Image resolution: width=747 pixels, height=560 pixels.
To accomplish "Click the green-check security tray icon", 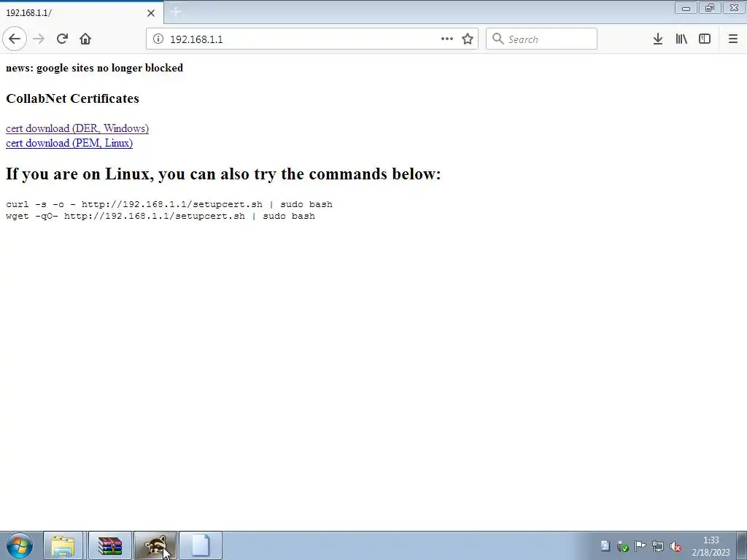I will 622,546.
